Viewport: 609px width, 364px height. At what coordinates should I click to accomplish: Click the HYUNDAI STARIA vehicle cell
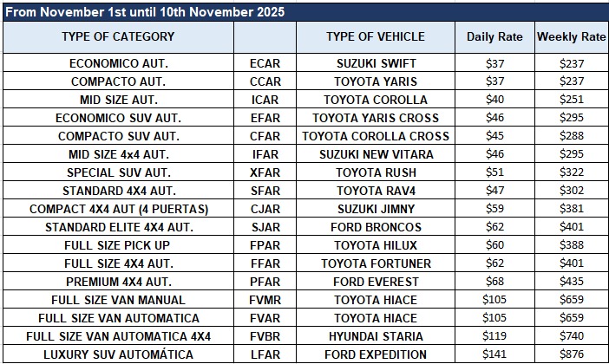click(376, 336)
